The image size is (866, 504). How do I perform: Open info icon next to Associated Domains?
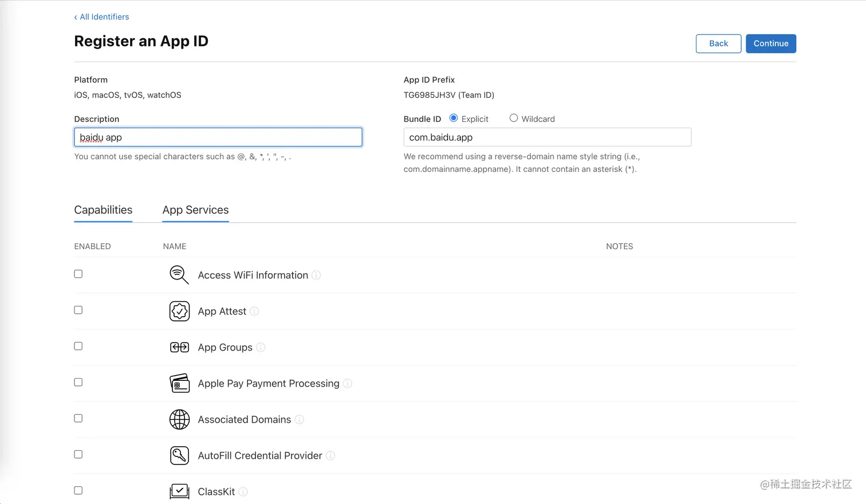click(299, 420)
